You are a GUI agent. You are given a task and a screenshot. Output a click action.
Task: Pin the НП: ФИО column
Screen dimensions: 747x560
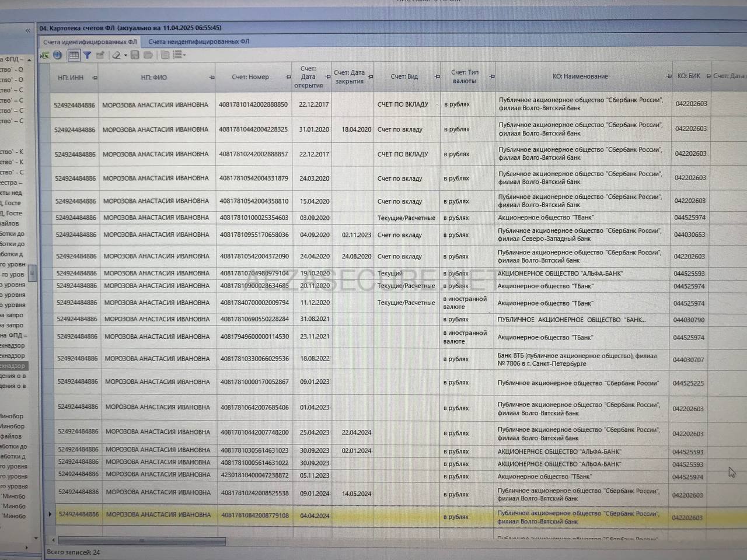[x=212, y=78]
